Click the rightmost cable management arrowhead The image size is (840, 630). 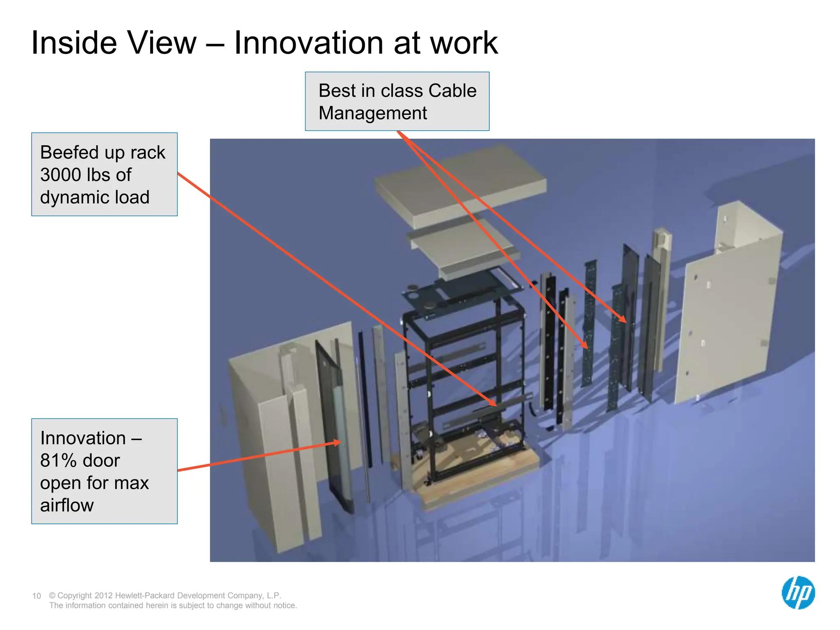pyautogui.click(x=623, y=320)
